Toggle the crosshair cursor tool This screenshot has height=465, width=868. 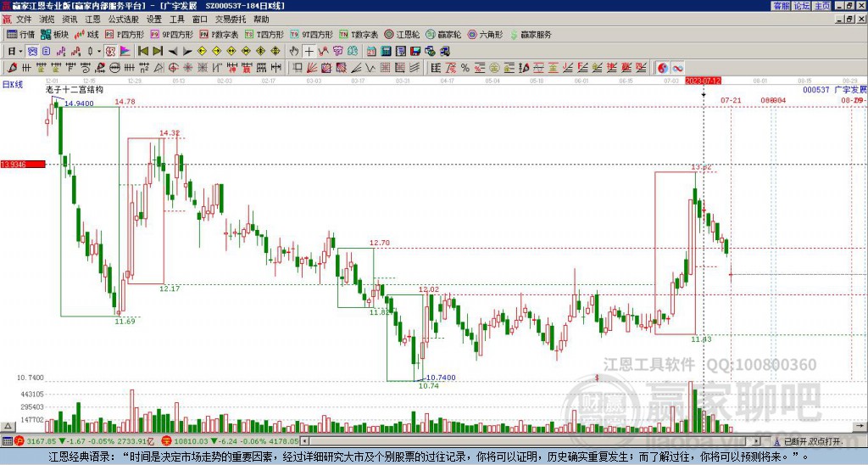click(309, 52)
